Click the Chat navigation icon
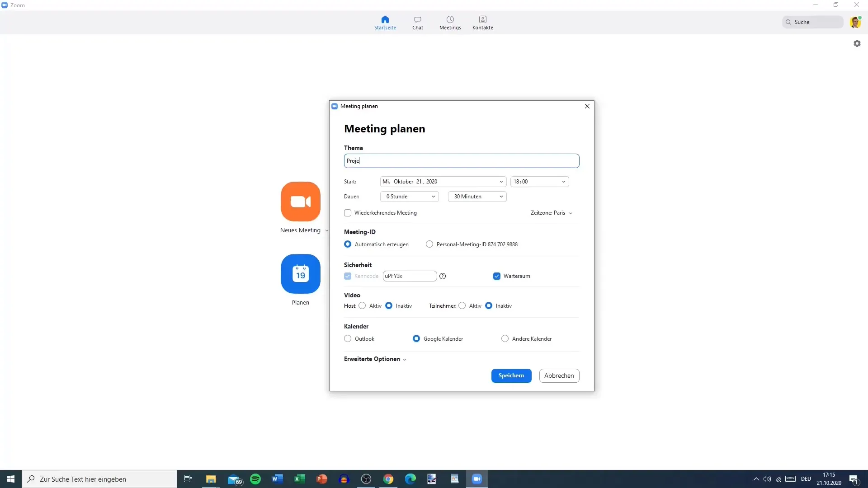 click(417, 23)
